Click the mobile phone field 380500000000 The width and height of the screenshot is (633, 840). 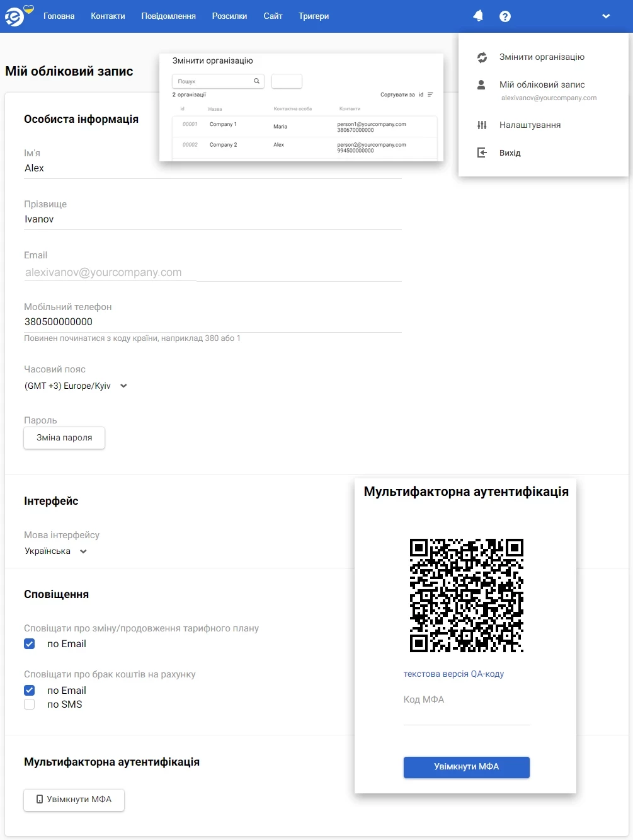click(x=213, y=322)
